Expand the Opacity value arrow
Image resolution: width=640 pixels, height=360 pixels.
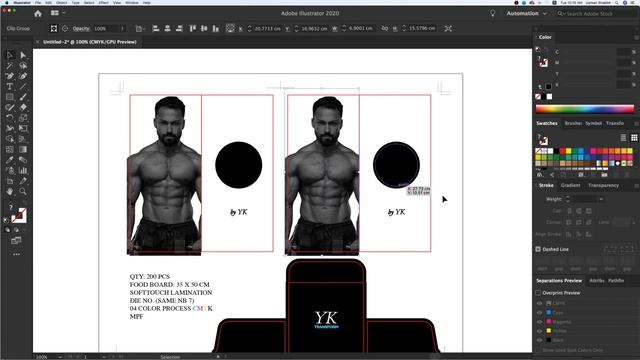[x=122, y=29]
